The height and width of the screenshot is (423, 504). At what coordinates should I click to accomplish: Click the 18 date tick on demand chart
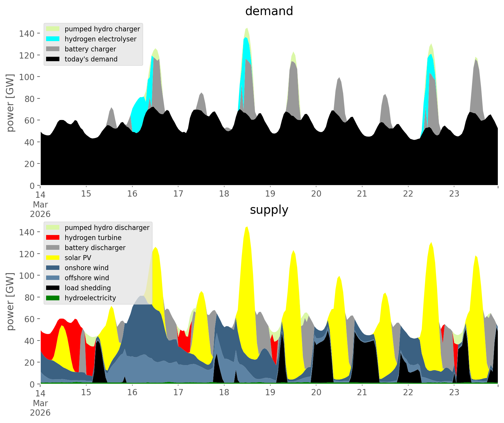[224, 194]
